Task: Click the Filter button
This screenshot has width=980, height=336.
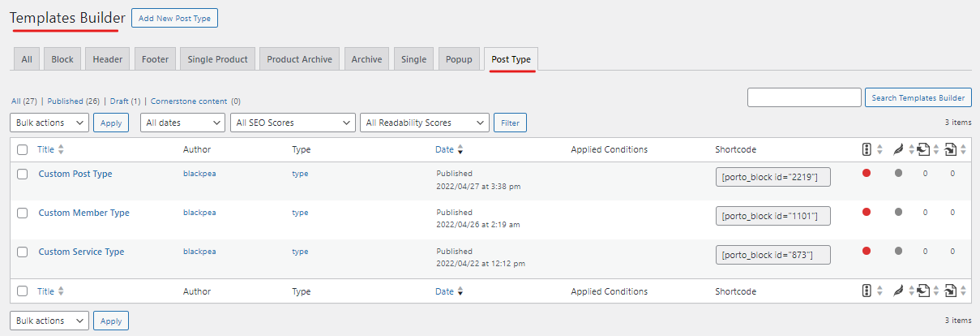Action: click(510, 123)
